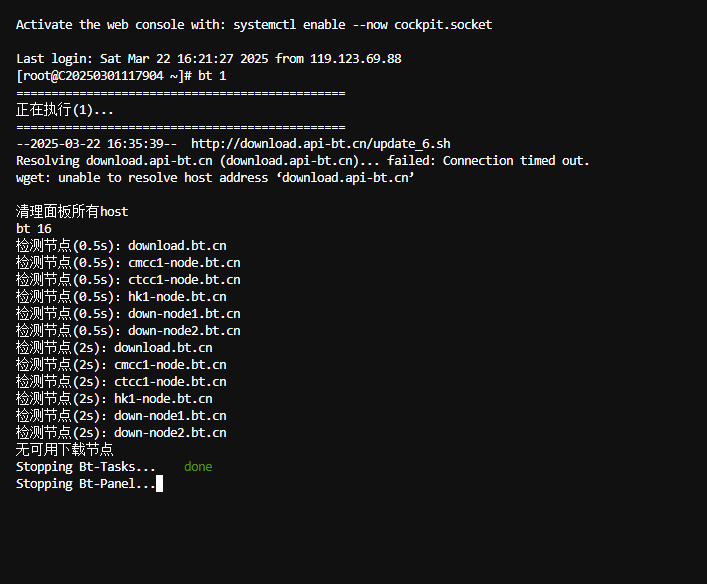Click down-node1.bt.cn in the 2s check

pos(170,416)
